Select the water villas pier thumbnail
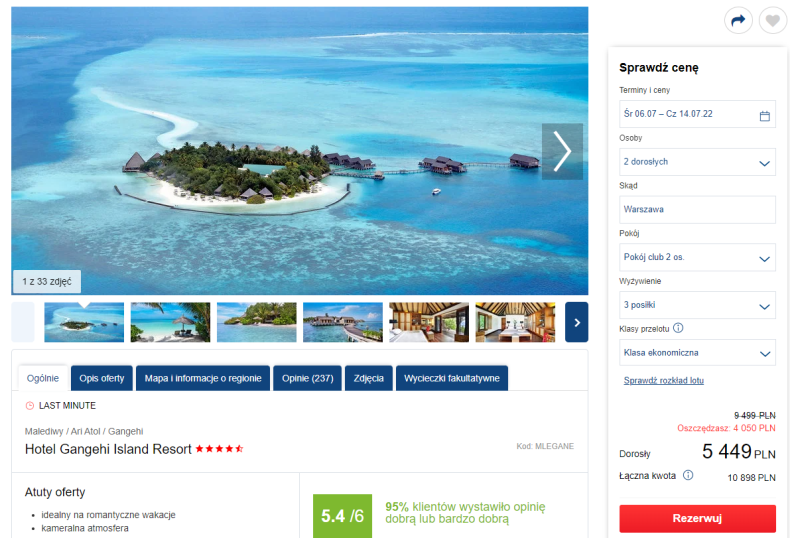Image resolution: width=790 pixels, height=538 pixels. [x=343, y=322]
